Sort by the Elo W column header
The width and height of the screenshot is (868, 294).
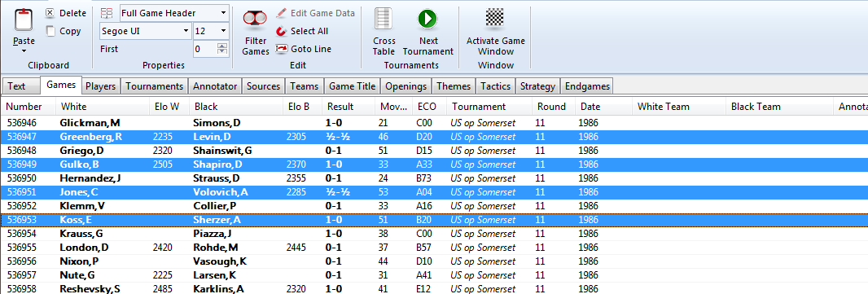tap(169, 107)
